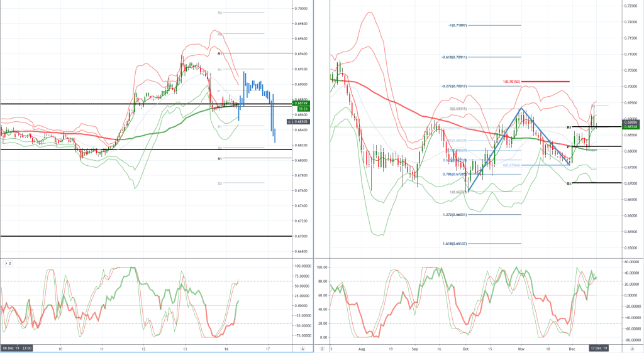
Task: Select the black S1 pivot label, left chart
Action: (220, 160)
